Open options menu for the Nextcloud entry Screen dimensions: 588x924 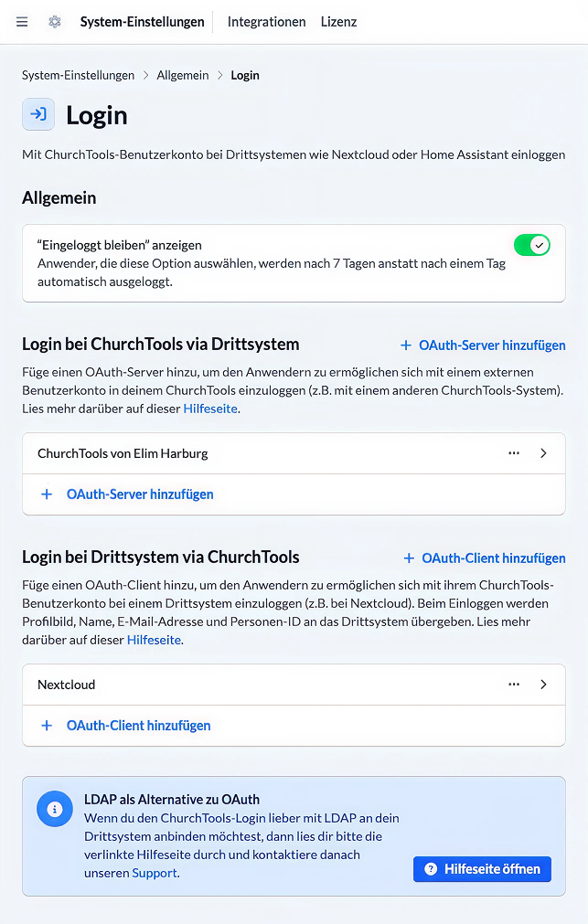(514, 684)
